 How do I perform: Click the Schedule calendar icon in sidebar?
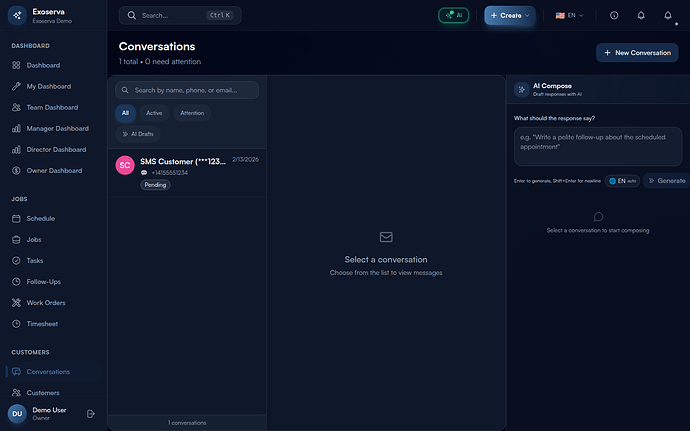click(x=16, y=218)
